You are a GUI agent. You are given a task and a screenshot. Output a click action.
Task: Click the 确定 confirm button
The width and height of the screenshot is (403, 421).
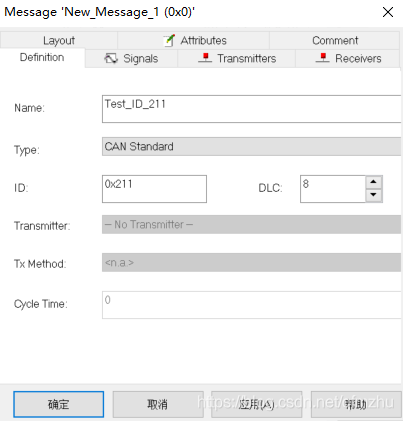pos(59,404)
